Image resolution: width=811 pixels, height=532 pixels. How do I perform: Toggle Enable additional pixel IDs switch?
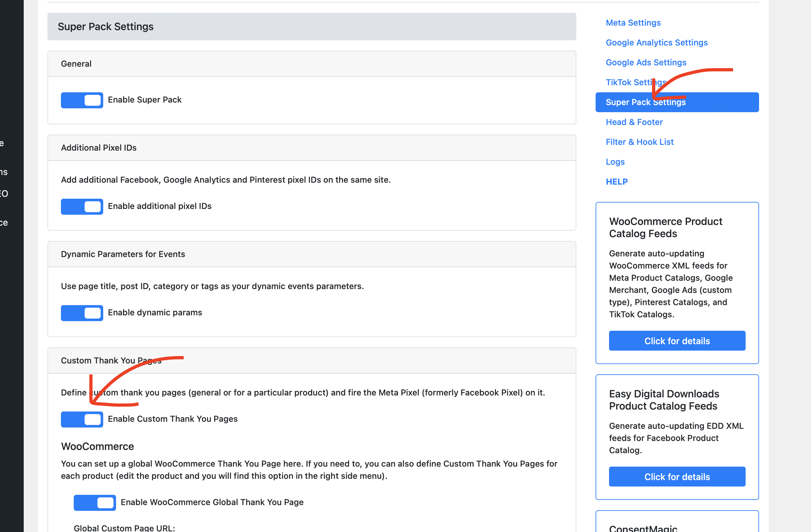click(x=82, y=206)
